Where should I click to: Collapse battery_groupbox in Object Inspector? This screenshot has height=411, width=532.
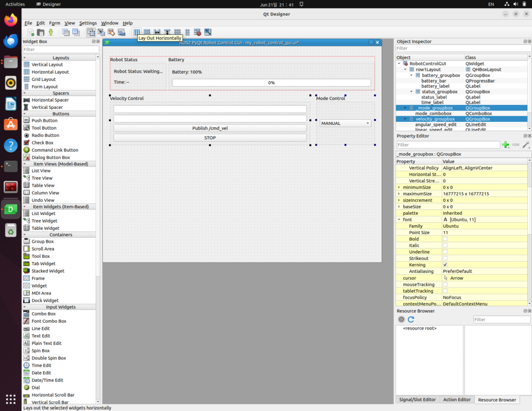[411, 75]
